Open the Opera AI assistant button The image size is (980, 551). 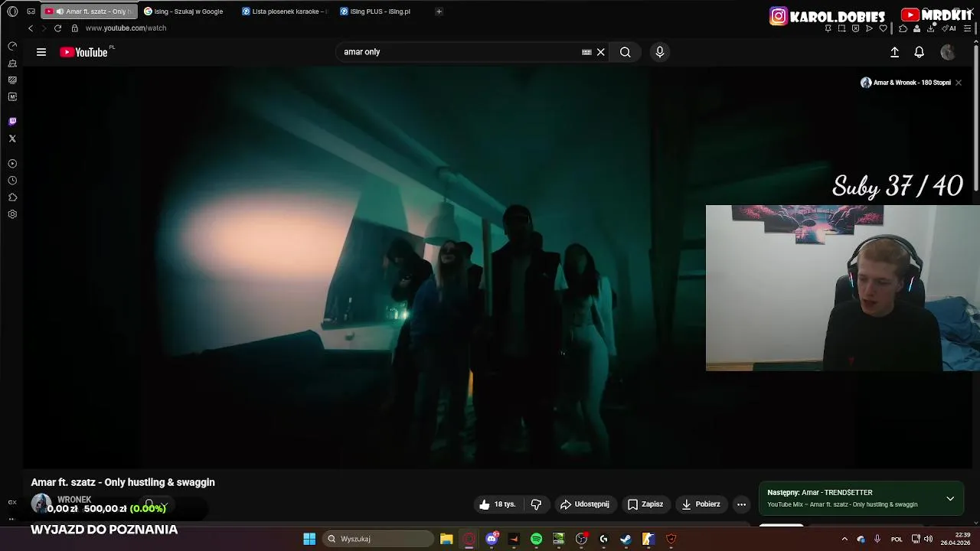pyautogui.click(x=949, y=28)
